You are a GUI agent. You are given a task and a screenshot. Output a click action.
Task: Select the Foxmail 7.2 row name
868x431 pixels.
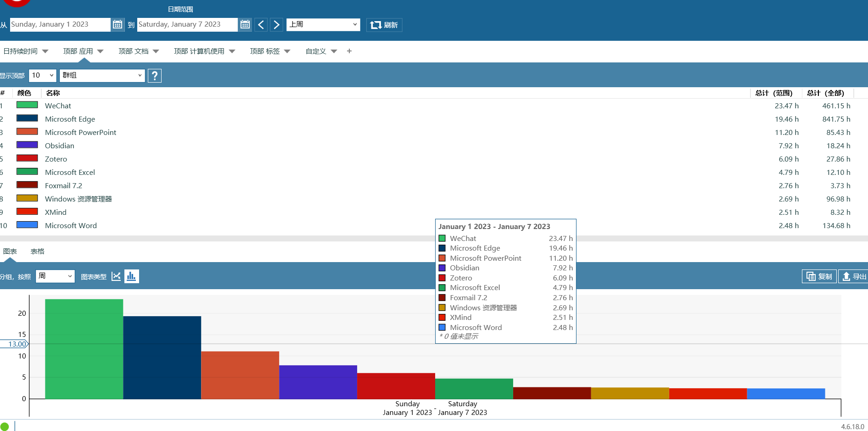pyautogui.click(x=63, y=185)
